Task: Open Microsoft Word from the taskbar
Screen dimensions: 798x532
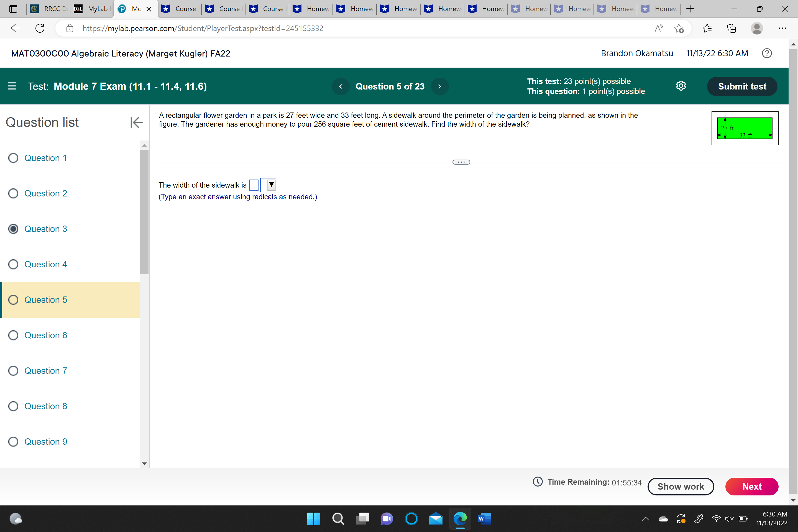Action: point(485,519)
